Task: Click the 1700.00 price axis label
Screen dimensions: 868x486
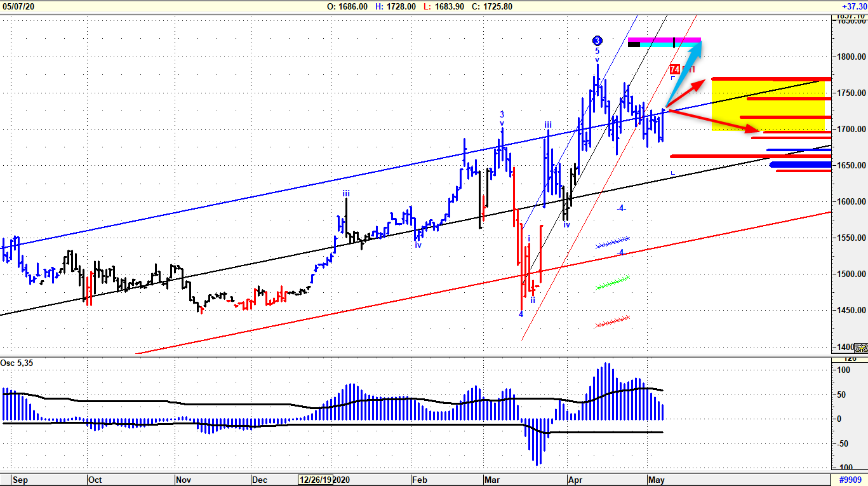Action: (x=848, y=129)
